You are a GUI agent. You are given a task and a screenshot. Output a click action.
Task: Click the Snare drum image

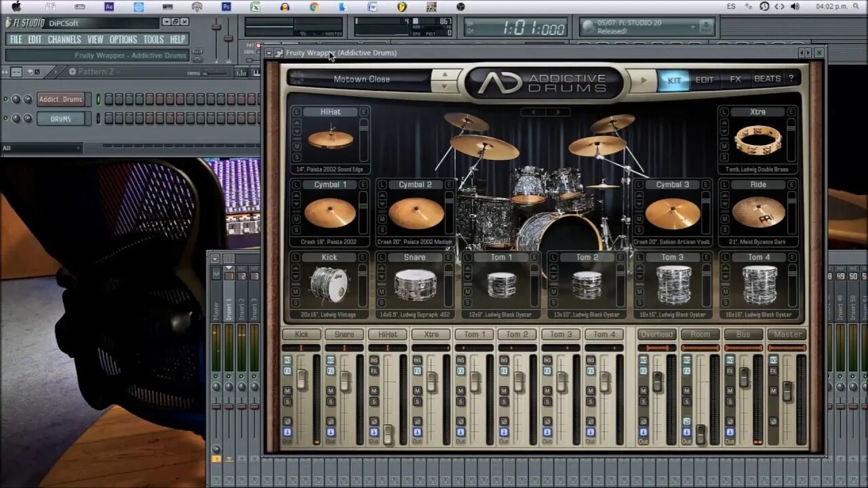pyautogui.click(x=415, y=285)
